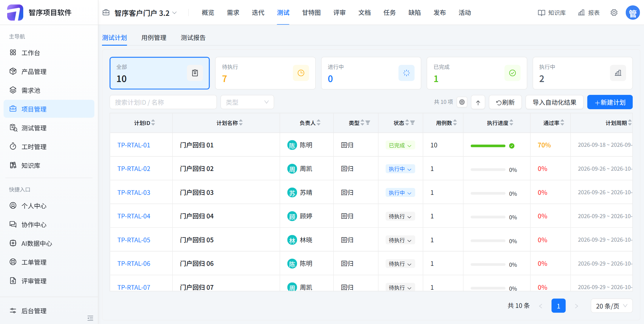Change status dropdown of TP-RTAL-01 已完成

pyautogui.click(x=400, y=145)
